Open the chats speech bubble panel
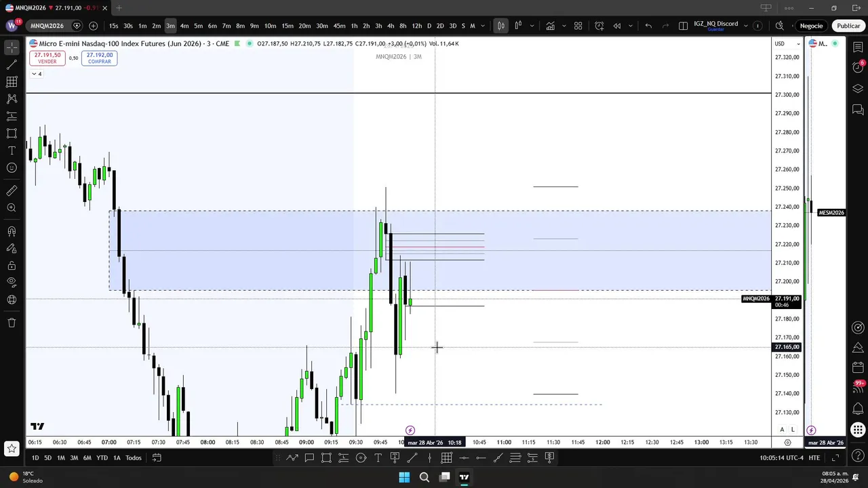Viewport: 868px width, 488px height. pyautogui.click(x=858, y=109)
